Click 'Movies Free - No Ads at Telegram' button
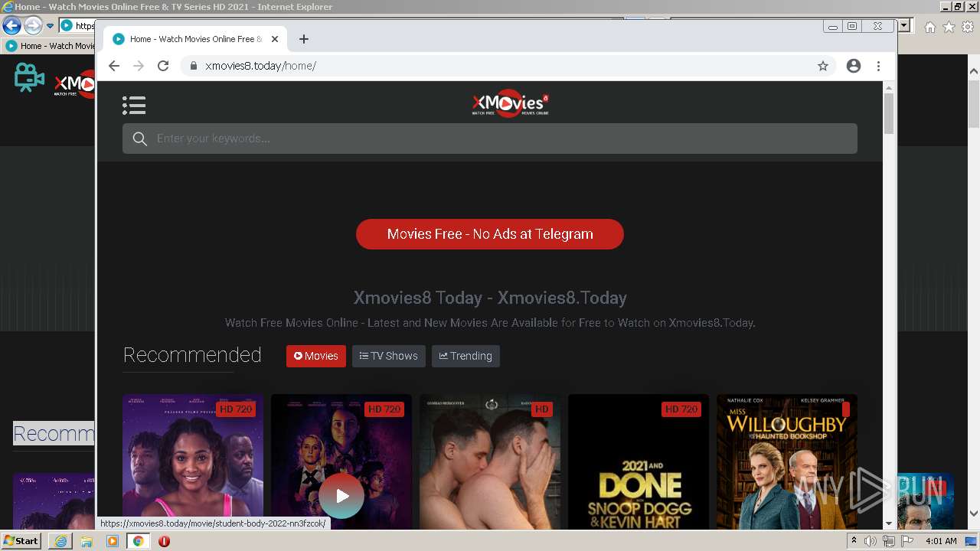The width and height of the screenshot is (980, 551). coord(490,234)
